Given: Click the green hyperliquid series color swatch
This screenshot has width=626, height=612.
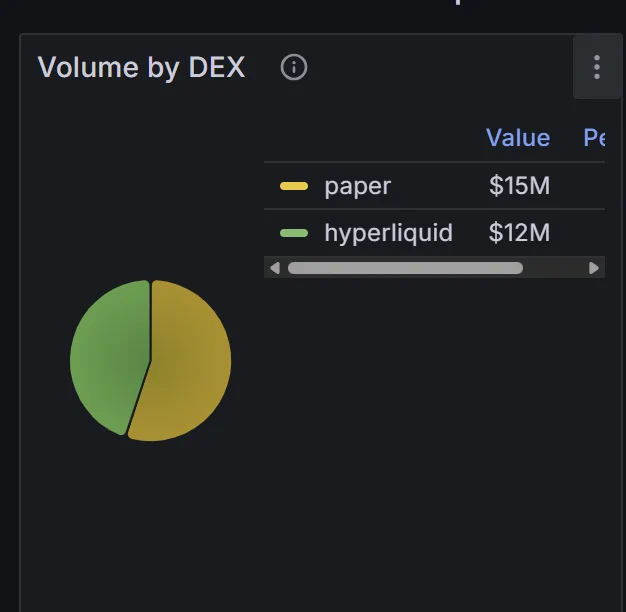Looking at the screenshot, I should pyautogui.click(x=294, y=233).
